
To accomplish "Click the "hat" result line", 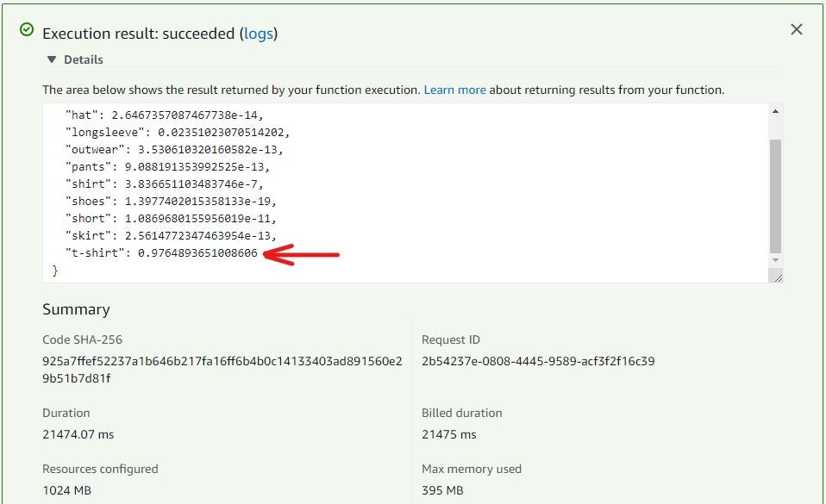I will point(164,115).
